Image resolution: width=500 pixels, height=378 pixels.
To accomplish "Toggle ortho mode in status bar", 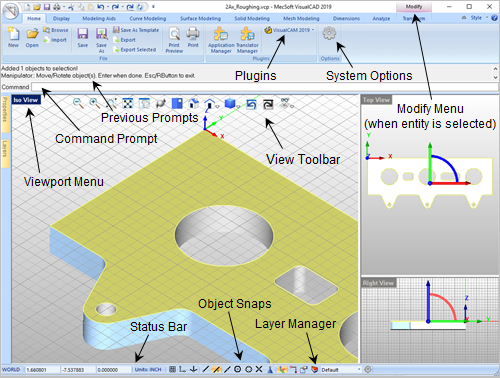I will tap(183, 369).
